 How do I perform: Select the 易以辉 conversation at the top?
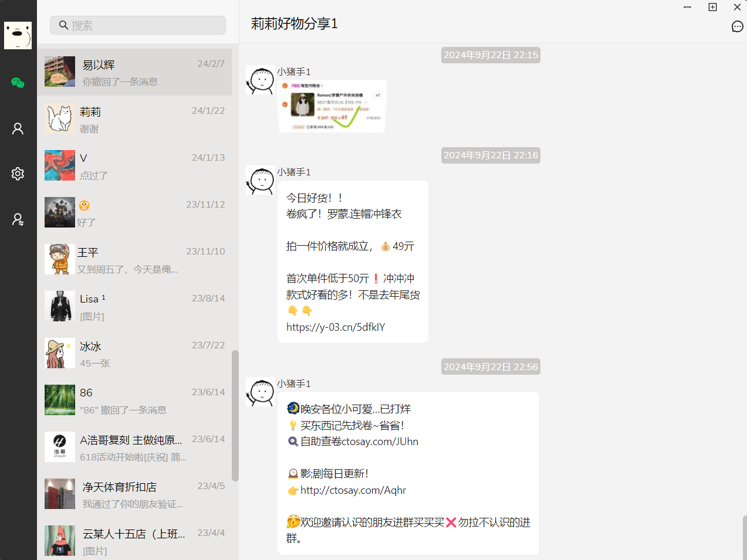[135, 72]
